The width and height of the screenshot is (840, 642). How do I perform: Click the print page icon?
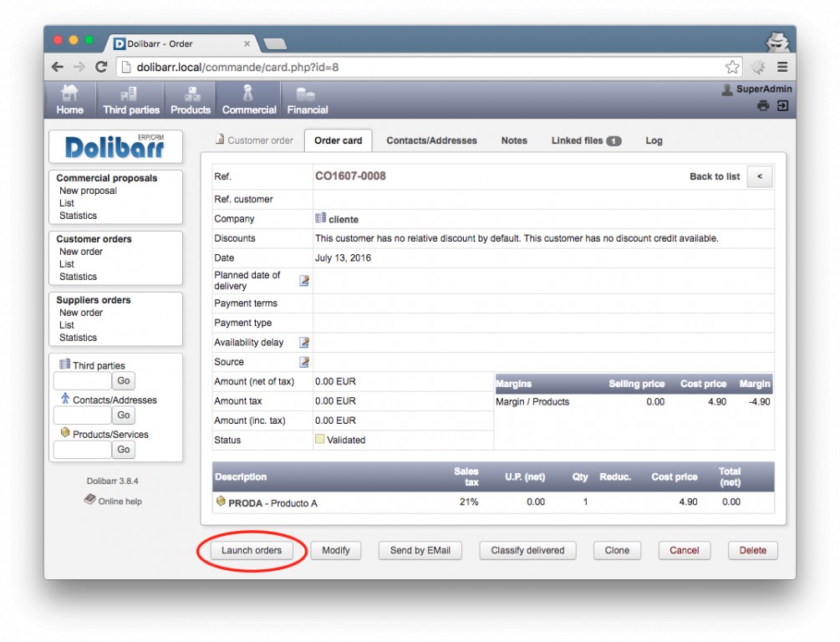[763, 105]
